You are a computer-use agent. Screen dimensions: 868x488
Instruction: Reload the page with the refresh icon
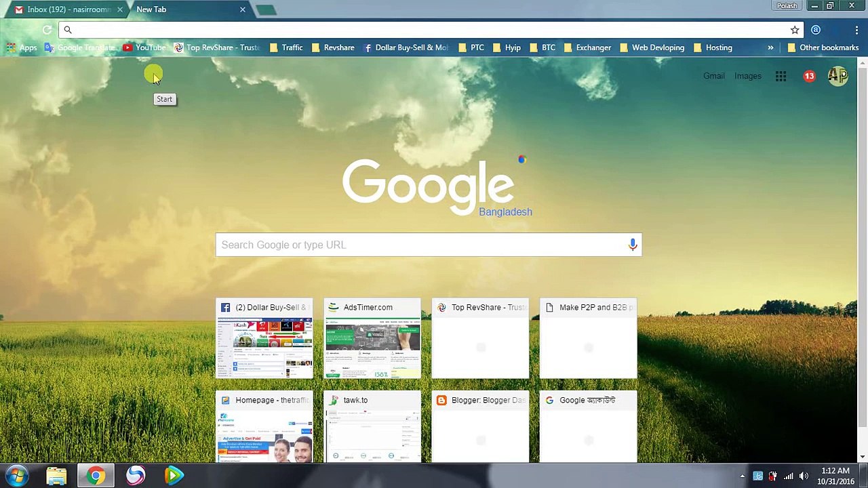pos(47,30)
